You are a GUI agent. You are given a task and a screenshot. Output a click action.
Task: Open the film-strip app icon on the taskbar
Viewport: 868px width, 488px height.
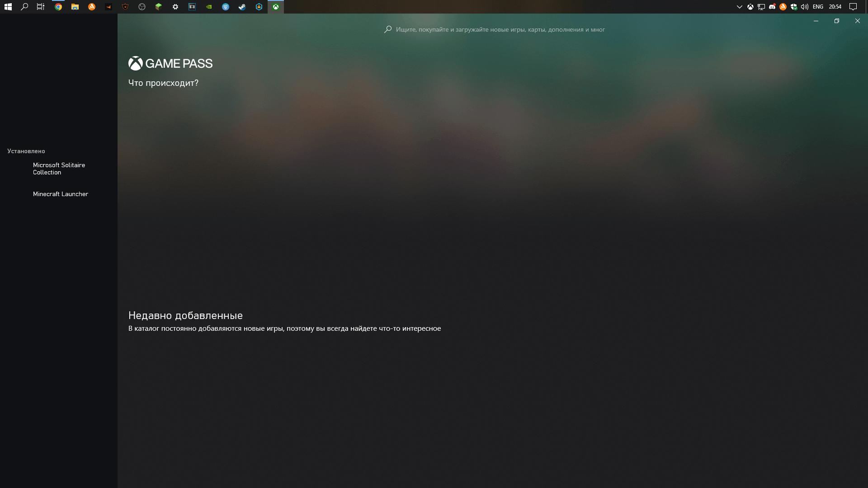click(x=192, y=7)
